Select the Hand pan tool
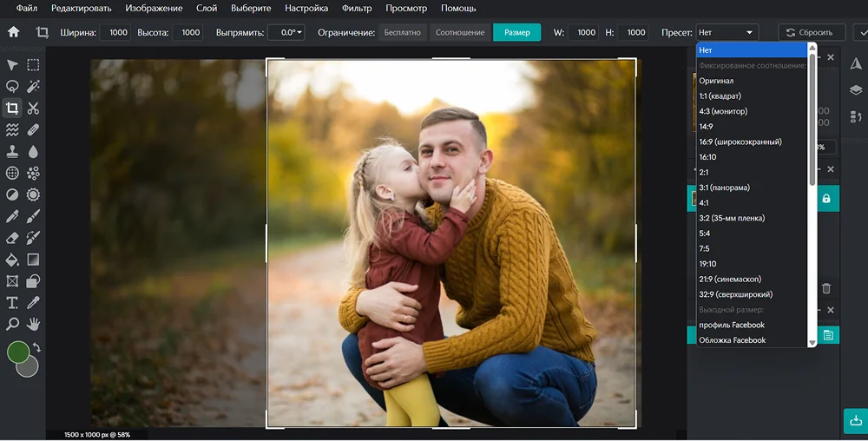868x441 pixels. point(34,324)
